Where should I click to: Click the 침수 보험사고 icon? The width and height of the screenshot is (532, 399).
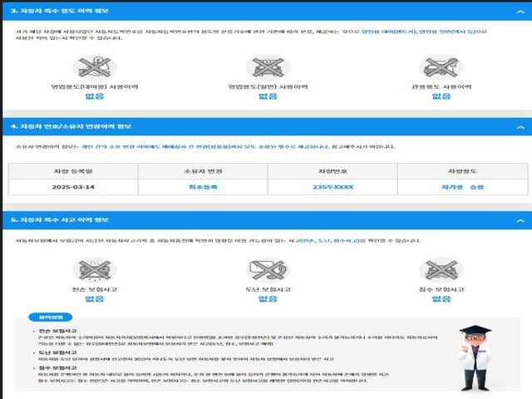[x=441, y=270]
